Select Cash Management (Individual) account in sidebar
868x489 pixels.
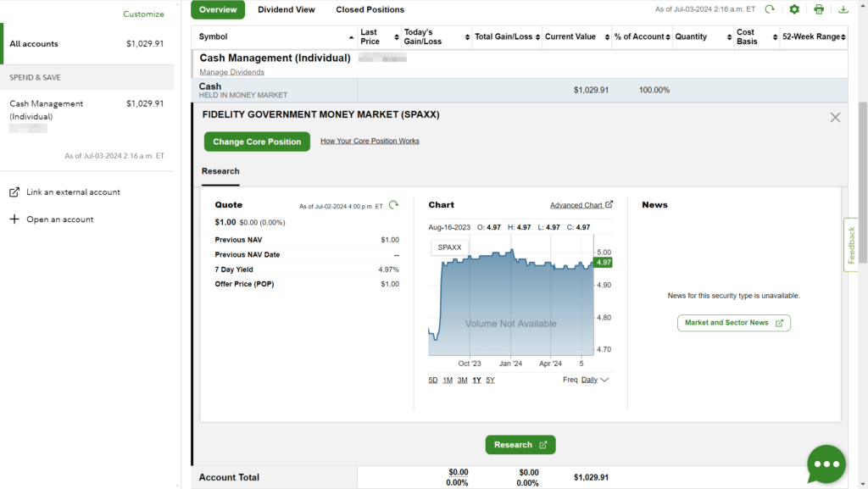[87, 115]
